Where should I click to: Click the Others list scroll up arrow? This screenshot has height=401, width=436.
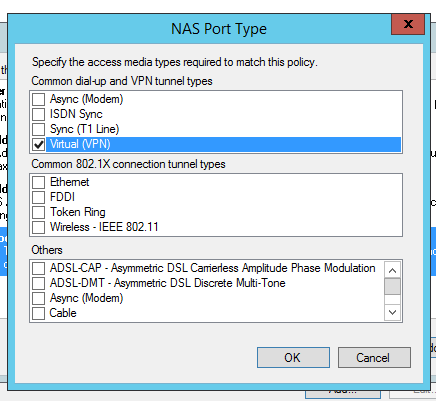pos(392,270)
